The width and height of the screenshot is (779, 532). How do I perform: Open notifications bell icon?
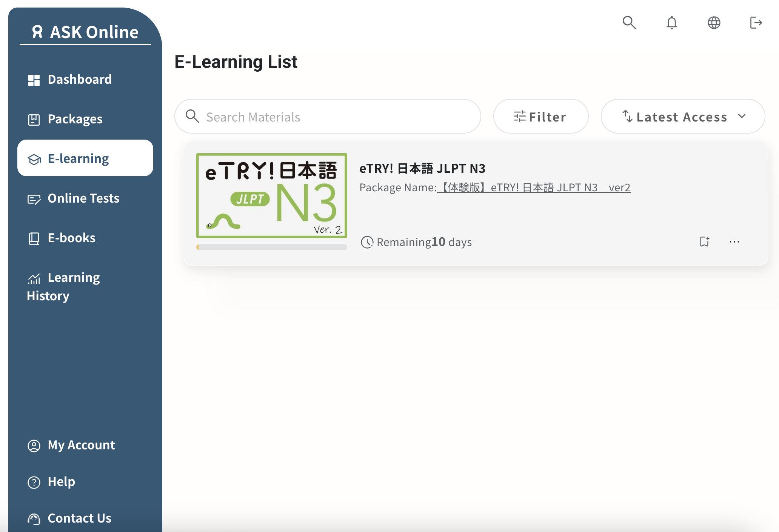(x=671, y=23)
